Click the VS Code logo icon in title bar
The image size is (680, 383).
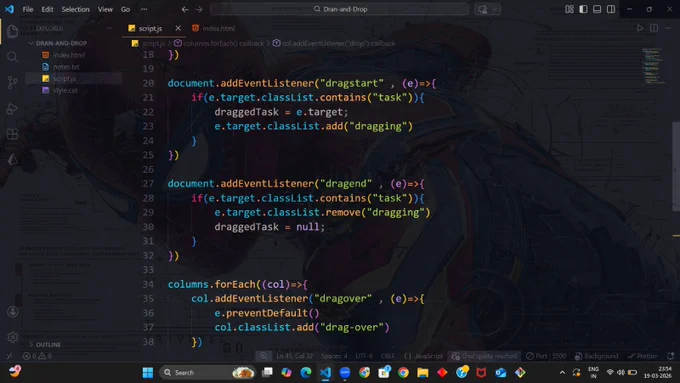click(9, 9)
